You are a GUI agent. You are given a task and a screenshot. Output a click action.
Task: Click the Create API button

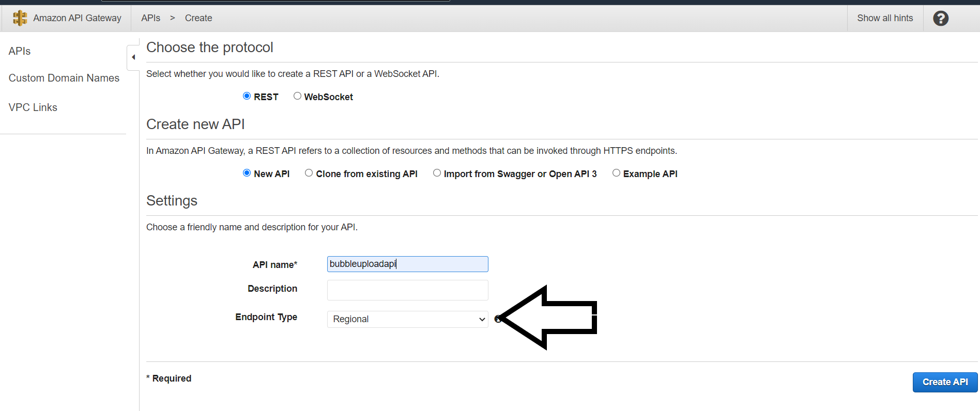945,382
